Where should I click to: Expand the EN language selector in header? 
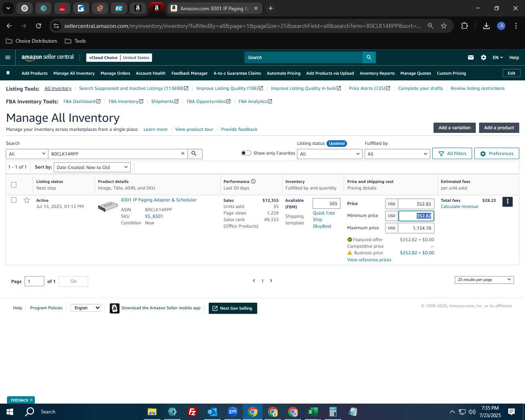(x=498, y=57)
